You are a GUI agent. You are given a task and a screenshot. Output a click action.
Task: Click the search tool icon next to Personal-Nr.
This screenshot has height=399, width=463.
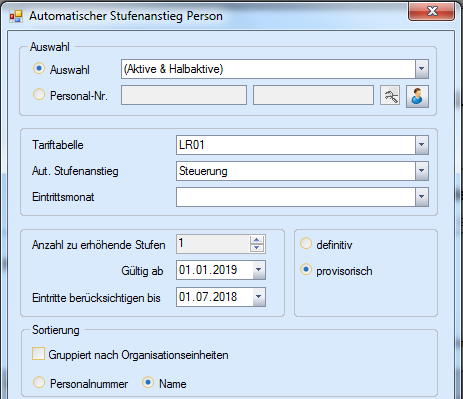coord(390,95)
